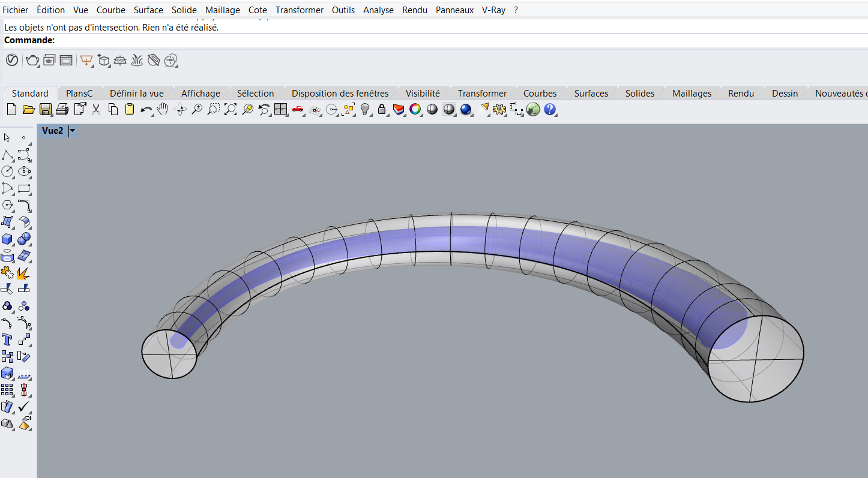Open the Solide menu
The height and width of the screenshot is (478, 868).
click(x=184, y=10)
